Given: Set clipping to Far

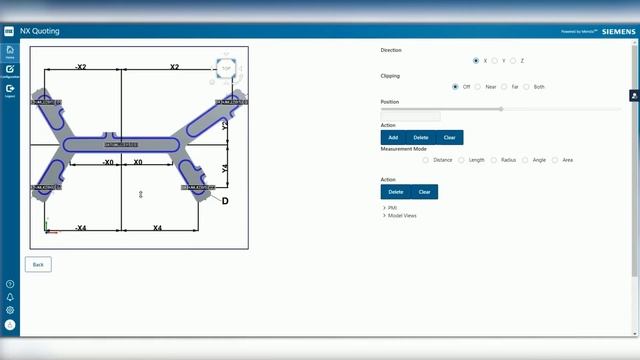Looking at the screenshot, I should point(504,87).
